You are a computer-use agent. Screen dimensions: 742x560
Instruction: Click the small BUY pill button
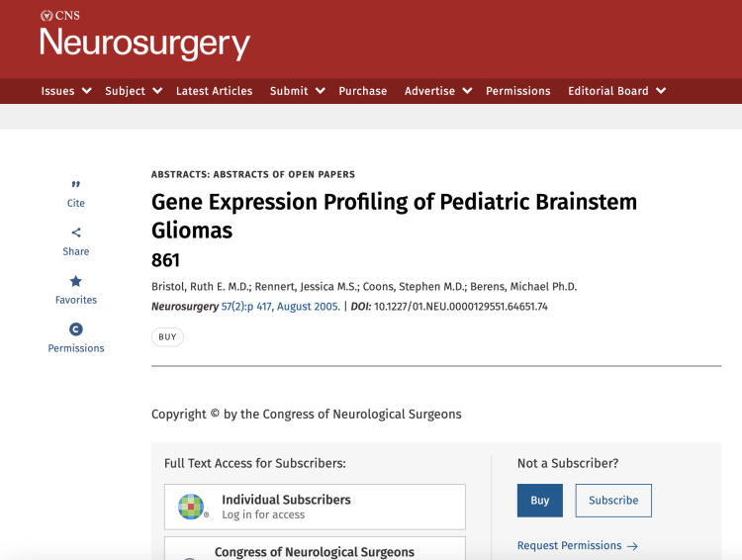167,337
